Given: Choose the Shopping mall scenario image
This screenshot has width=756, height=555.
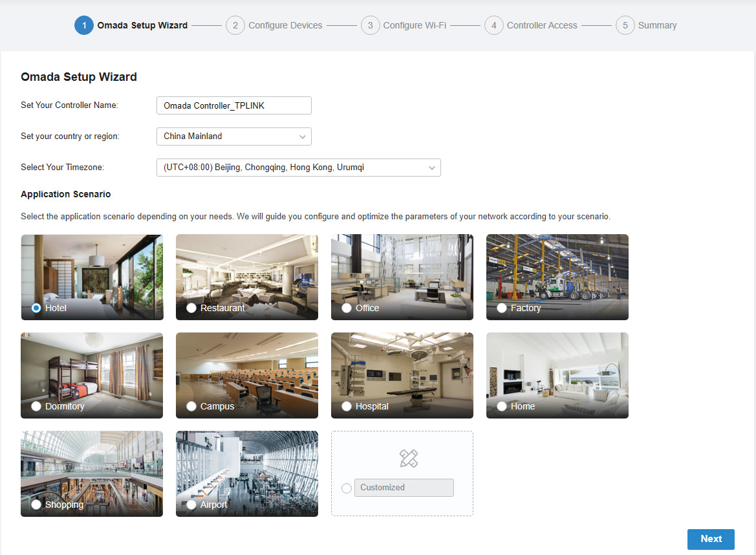Looking at the screenshot, I should click(91, 467).
